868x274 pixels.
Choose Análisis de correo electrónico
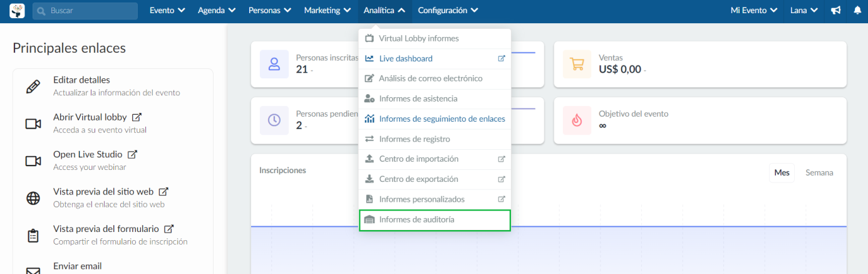point(435,78)
